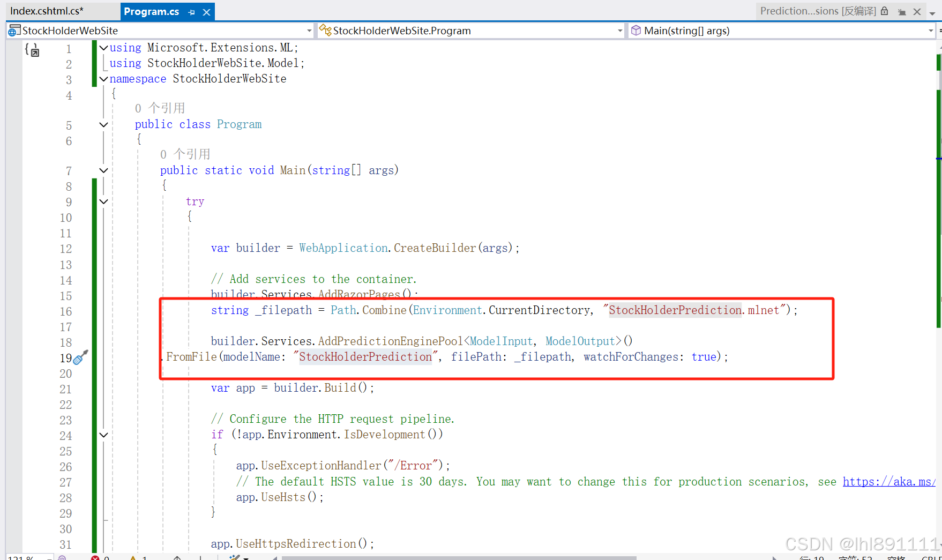Click line number 19 in the margin

point(65,358)
